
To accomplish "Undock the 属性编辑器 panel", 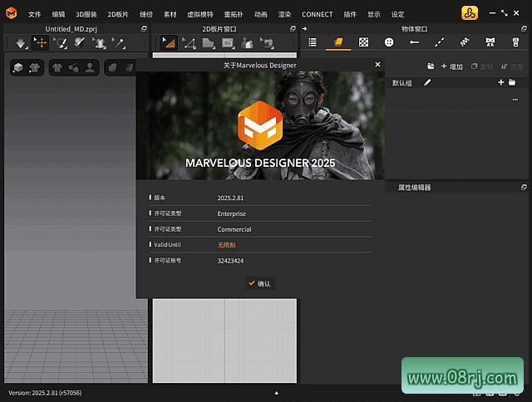I will pyautogui.click(x=524, y=187).
